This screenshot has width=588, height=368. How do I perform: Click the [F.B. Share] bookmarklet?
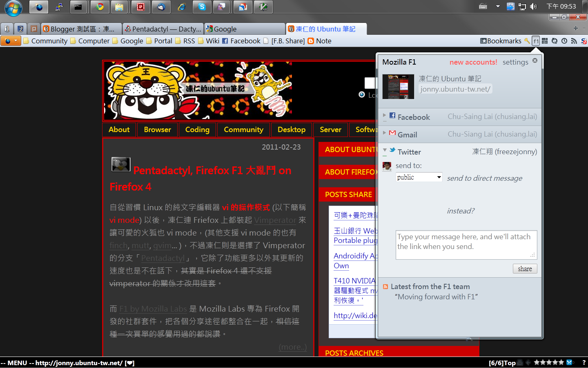(x=284, y=41)
